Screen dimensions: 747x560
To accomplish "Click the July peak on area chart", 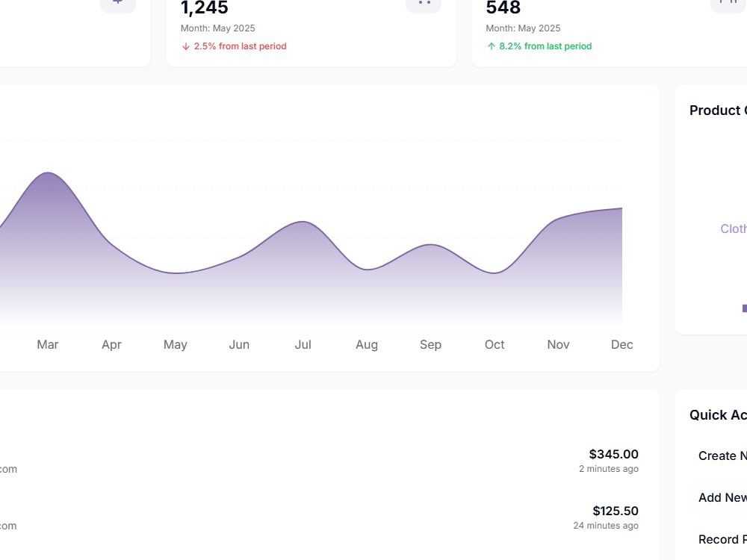I will tap(303, 222).
